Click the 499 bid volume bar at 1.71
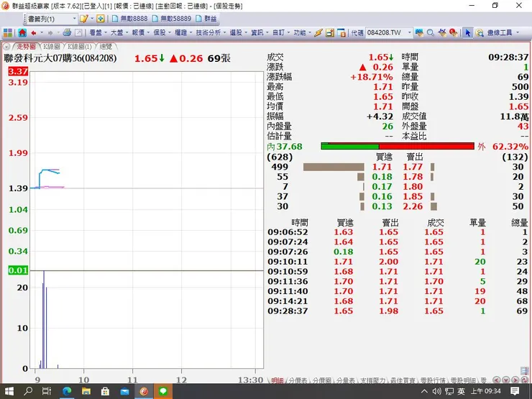The width and height of the screenshot is (532, 399). [334, 167]
